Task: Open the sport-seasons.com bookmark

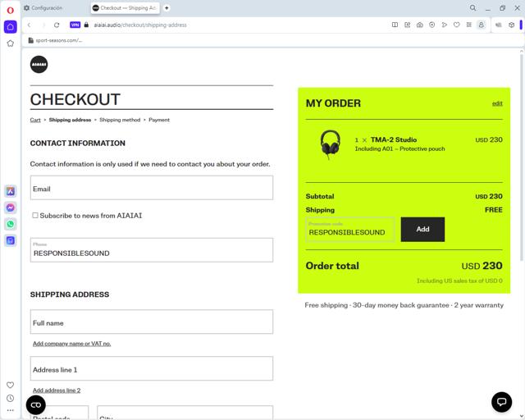Action: point(56,40)
